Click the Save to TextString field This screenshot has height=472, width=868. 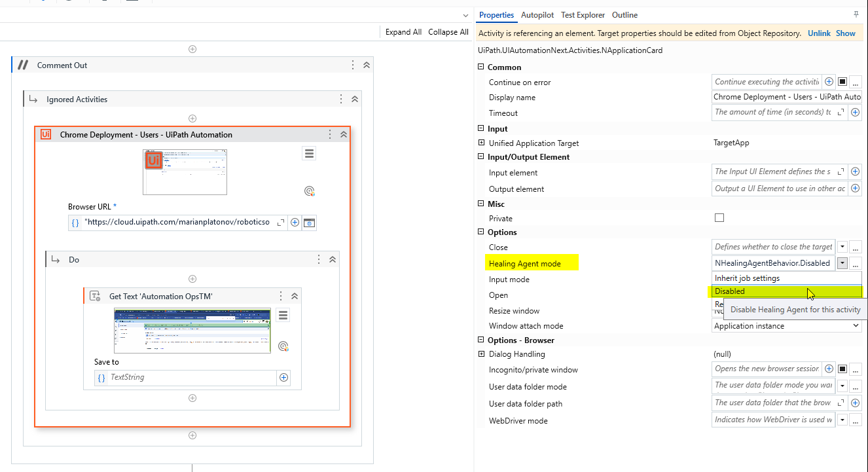[x=186, y=378]
